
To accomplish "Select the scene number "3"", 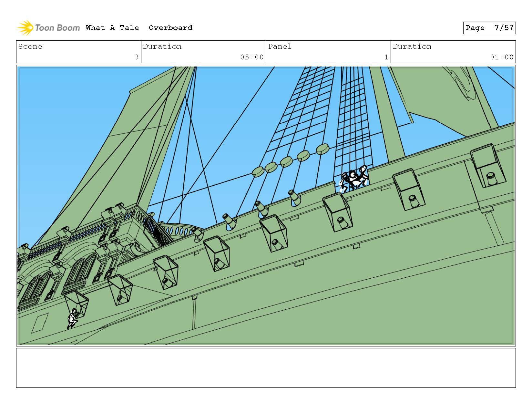I will (x=137, y=57).
